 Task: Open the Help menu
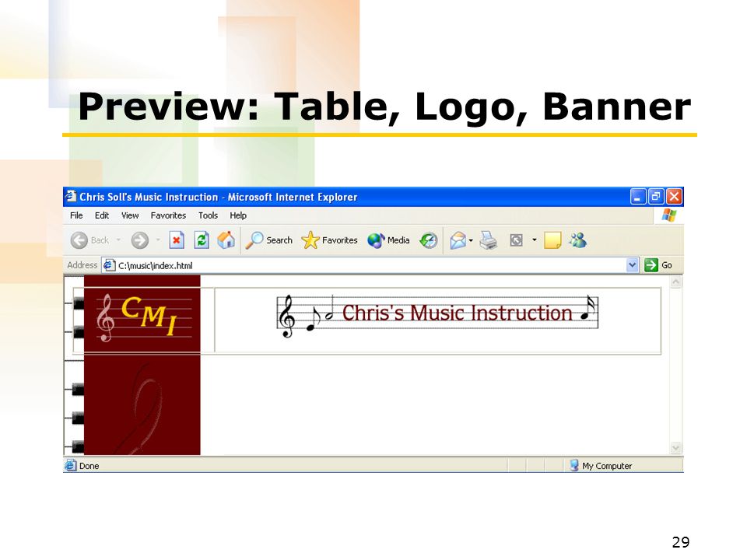click(x=238, y=215)
